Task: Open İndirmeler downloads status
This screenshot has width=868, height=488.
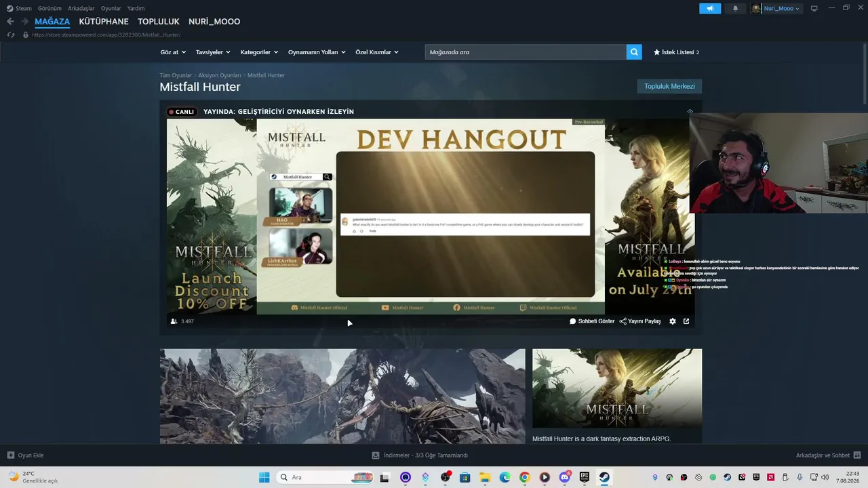Action: (x=420, y=455)
